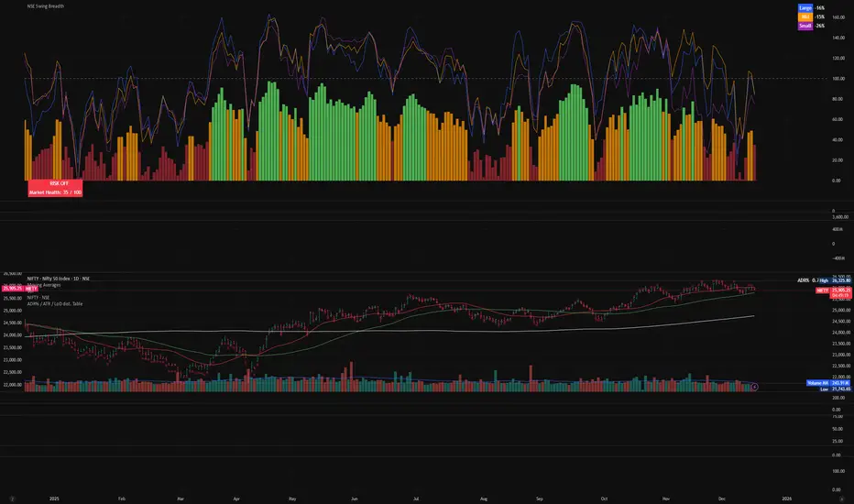Viewport: 854px width, 504px height.
Task: Click the blue Large legend label
Action: tap(805, 7)
